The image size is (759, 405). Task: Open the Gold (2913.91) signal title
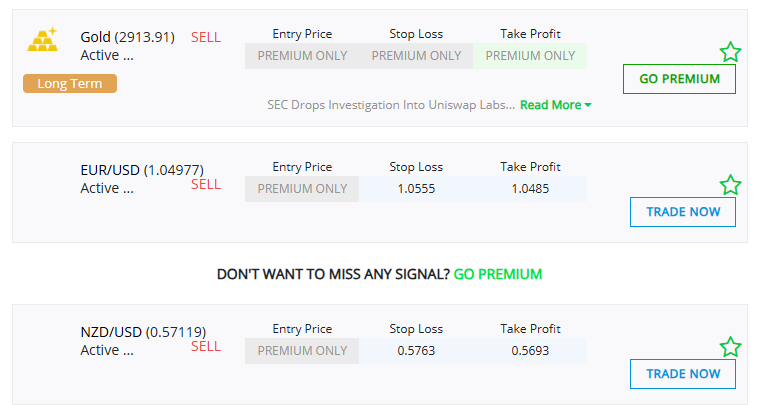(127, 37)
